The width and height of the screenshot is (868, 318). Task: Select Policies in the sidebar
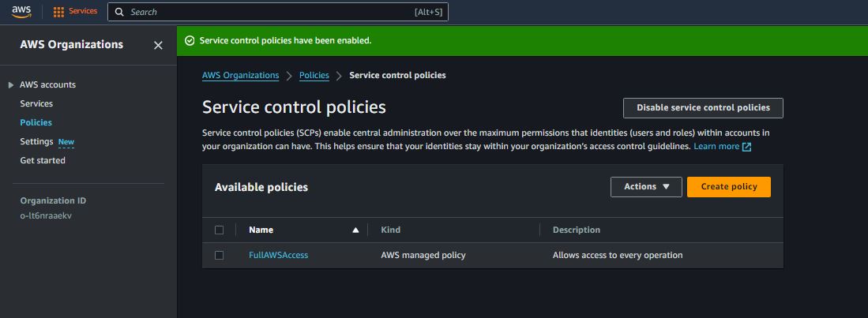36,122
